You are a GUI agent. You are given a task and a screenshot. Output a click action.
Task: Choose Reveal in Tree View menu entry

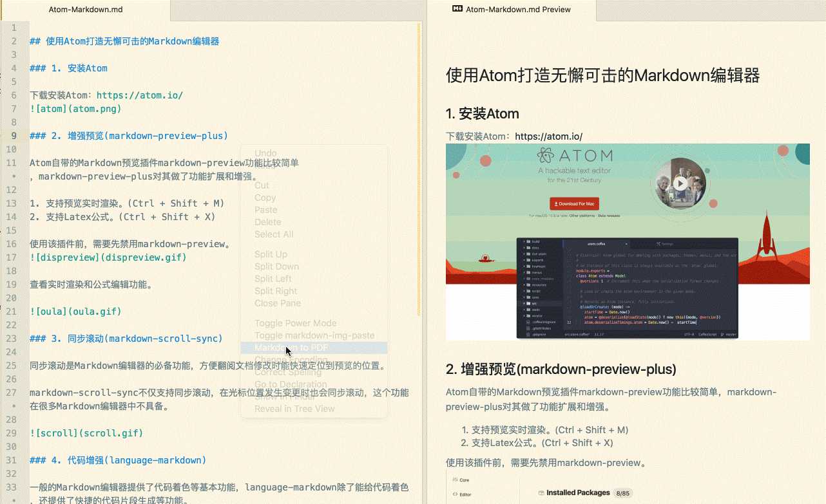[294, 409]
